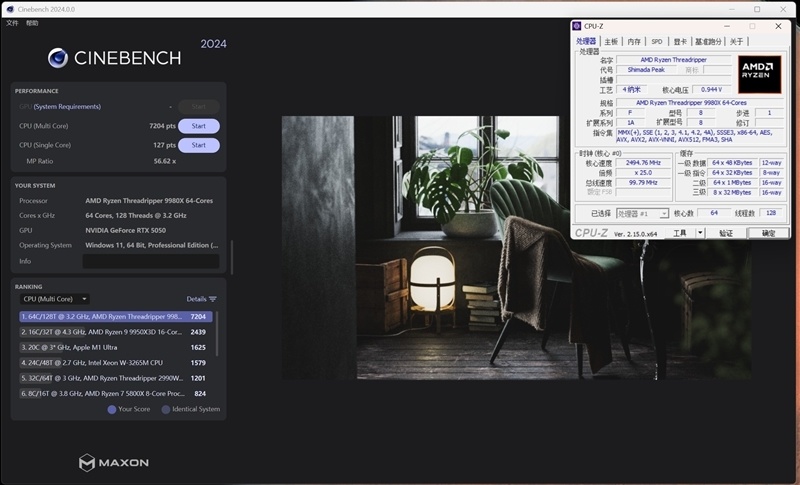
Task: Click the Details filter icon in Ranking
Action: pyautogui.click(x=212, y=299)
